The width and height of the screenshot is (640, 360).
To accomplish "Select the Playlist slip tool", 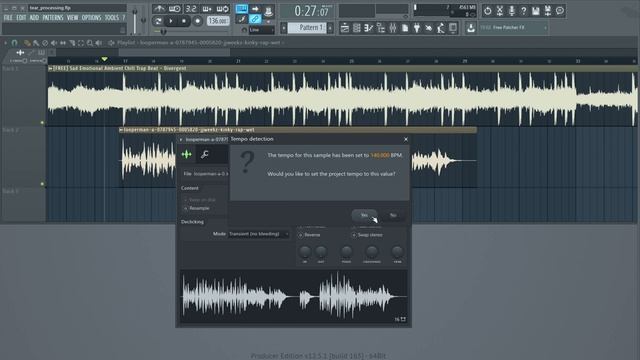I will (63, 43).
